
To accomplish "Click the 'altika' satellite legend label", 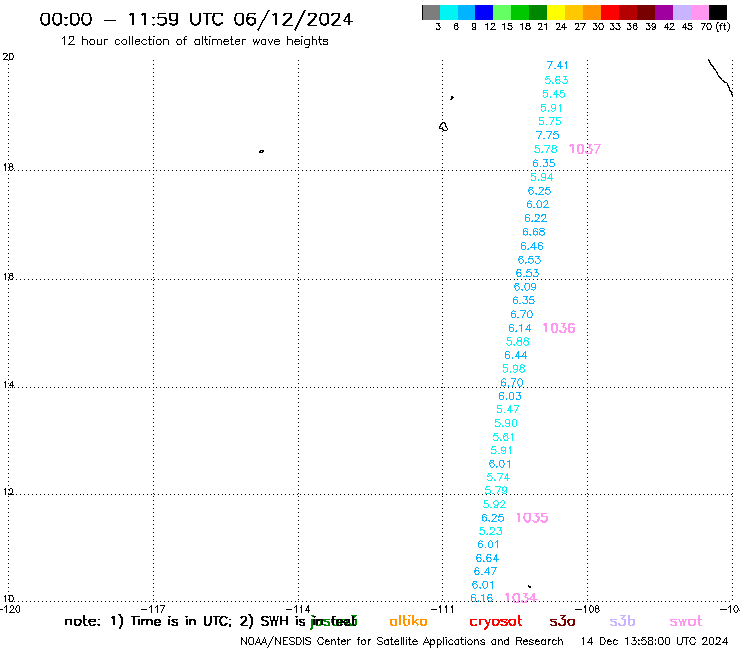I will tap(408, 621).
